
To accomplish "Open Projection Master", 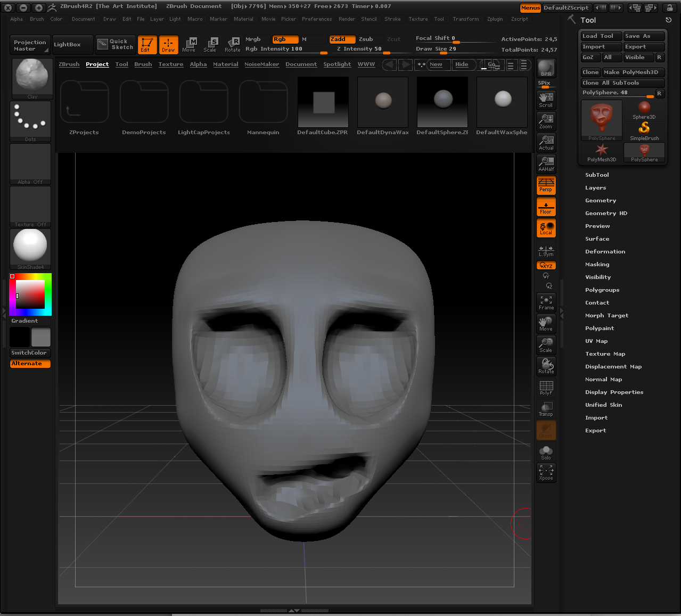I will point(30,45).
